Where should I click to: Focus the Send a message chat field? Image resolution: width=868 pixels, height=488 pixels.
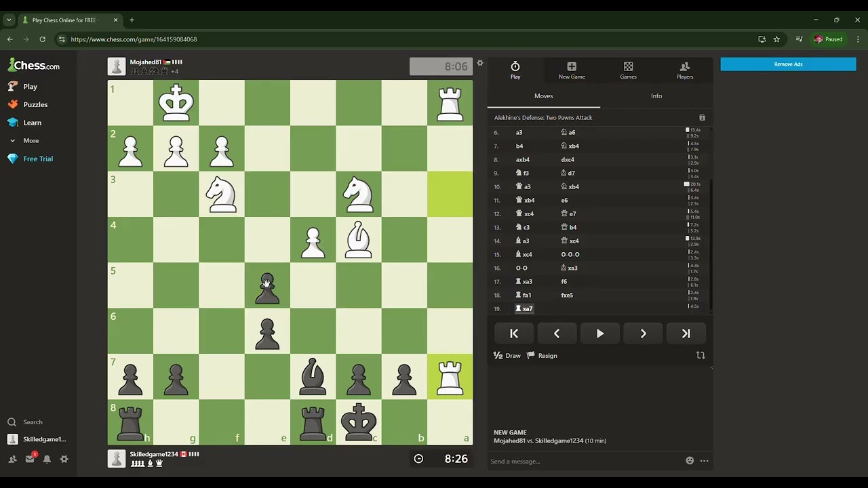point(583,462)
